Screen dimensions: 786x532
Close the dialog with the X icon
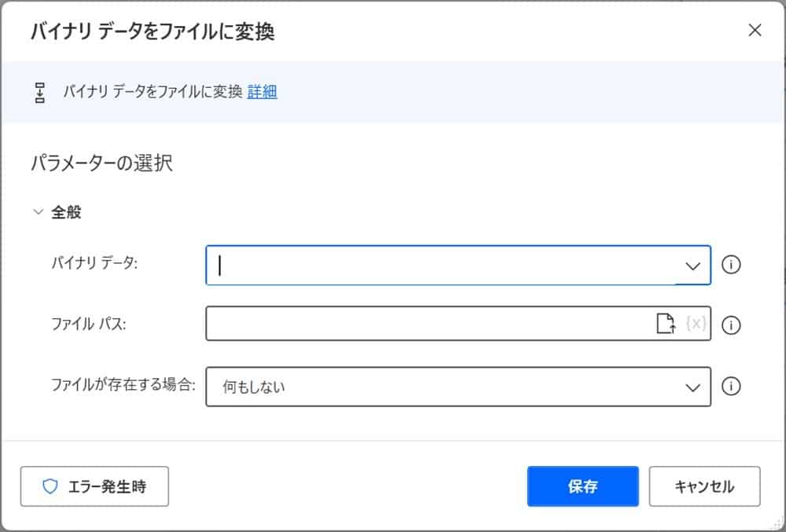pyautogui.click(x=755, y=30)
